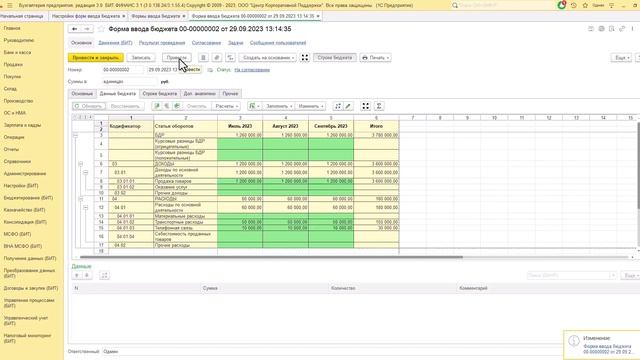The width and height of the screenshot is (640, 360).
Task: Open Казначейство (БИТ) in the sidebar
Action: point(24,210)
